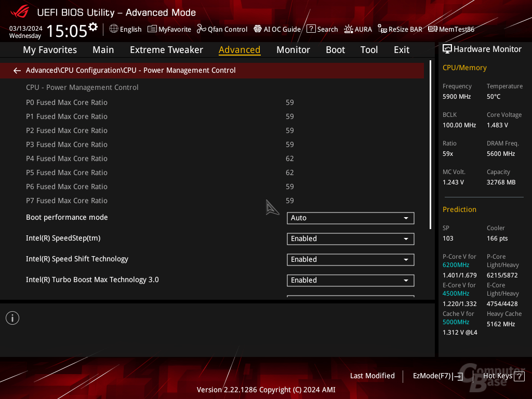The image size is (532, 399).
Task: Click the 5162 MHz Heavy Cache value
Action: (501, 324)
